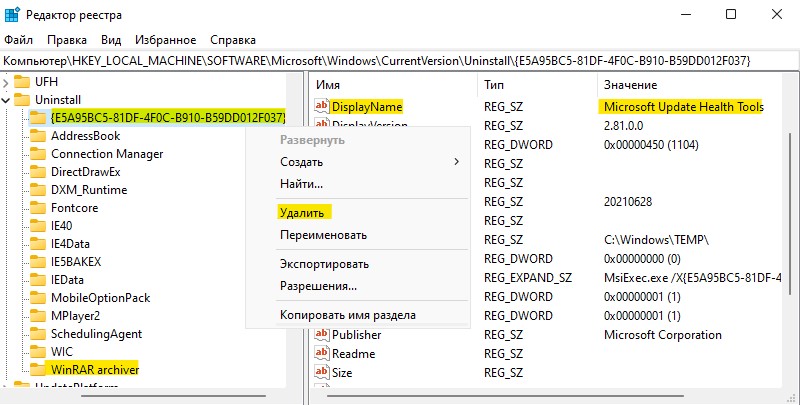Click the Registry Editor title bar icon
The width and height of the screenshot is (800, 405).
tap(12, 15)
